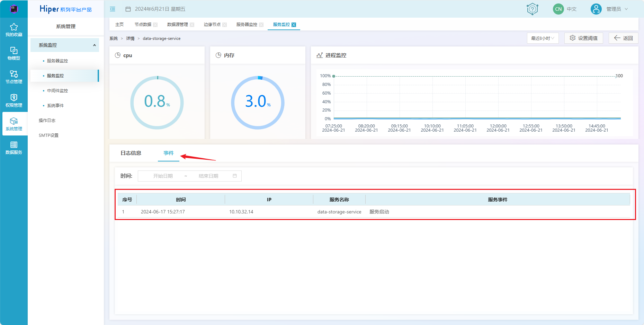
Task: Click the clock icon beside 内存
Action: tap(218, 55)
